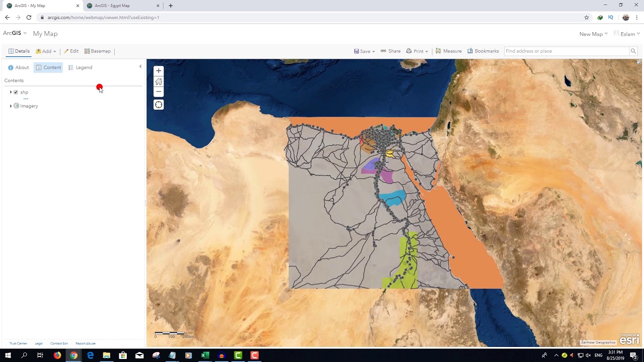This screenshot has height=362, width=644.
Task: Close the ArcGIS - Egypt Map tab
Action: [x=158, y=6]
